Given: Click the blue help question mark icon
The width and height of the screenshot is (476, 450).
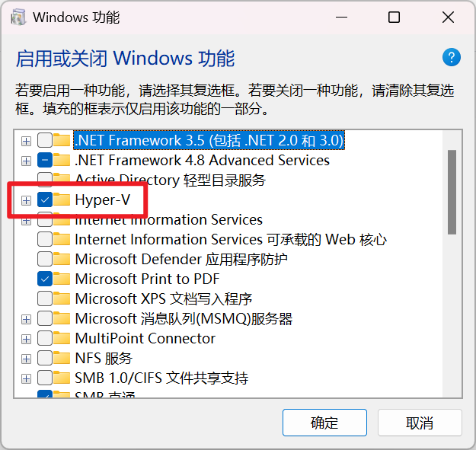Looking at the screenshot, I should click(452, 58).
